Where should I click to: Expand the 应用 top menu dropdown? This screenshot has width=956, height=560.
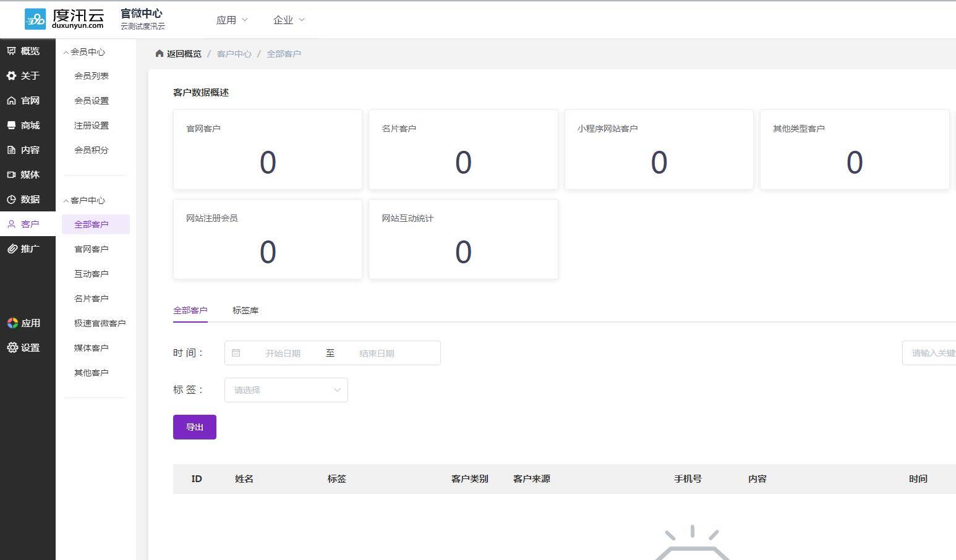click(x=232, y=20)
